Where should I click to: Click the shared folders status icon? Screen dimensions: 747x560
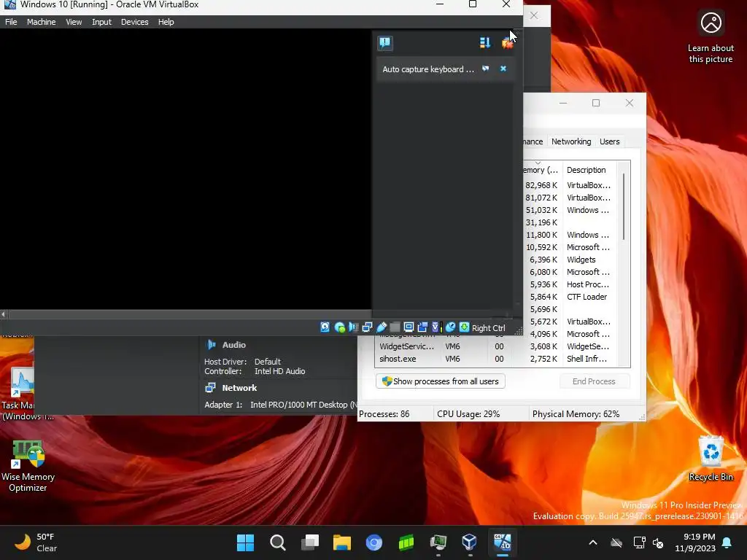tap(395, 327)
